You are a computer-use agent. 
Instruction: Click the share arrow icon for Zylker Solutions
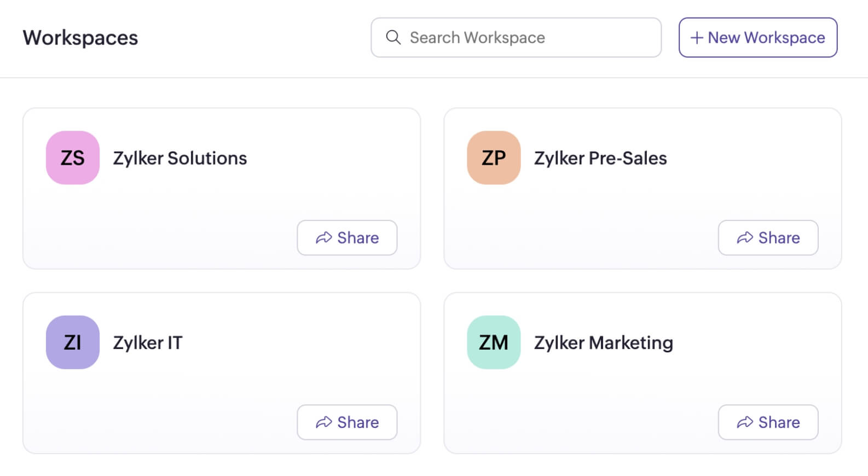[x=324, y=237]
